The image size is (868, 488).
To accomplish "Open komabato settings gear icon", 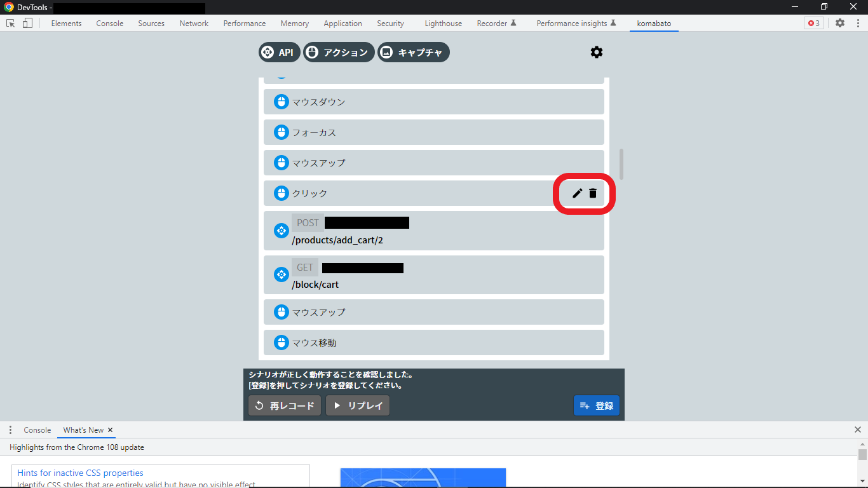I will pyautogui.click(x=596, y=52).
